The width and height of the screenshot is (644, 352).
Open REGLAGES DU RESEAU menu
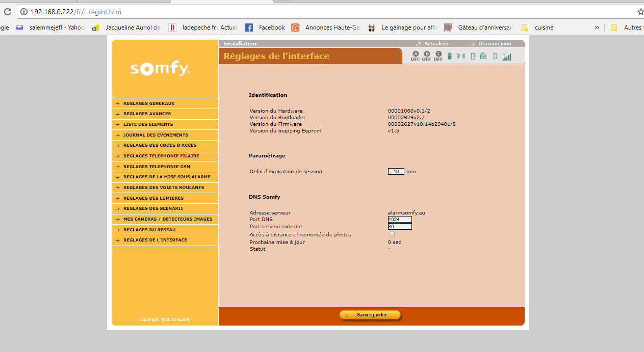[165, 230]
